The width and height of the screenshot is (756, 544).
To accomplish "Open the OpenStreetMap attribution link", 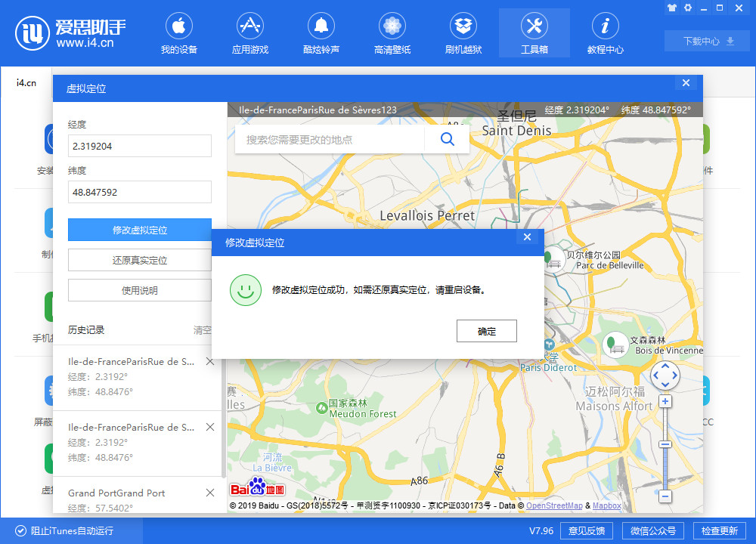I will click(x=554, y=505).
